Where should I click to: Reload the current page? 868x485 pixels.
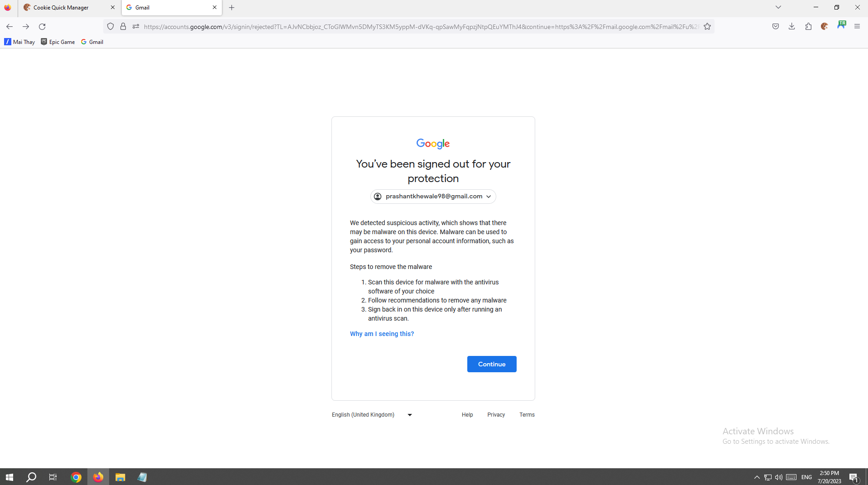[x=42, y=27]
